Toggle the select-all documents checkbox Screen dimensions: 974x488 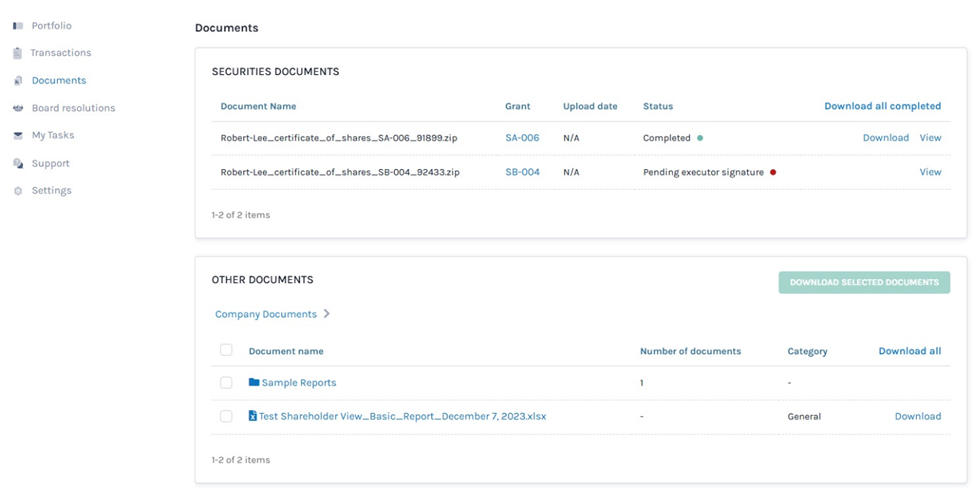(226, 350)
